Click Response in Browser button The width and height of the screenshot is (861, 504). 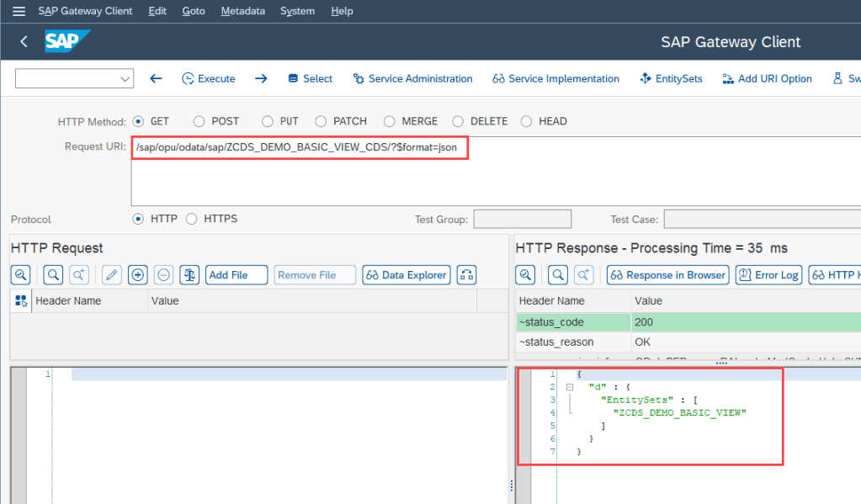pyautogui.click(x=667, y=275)
